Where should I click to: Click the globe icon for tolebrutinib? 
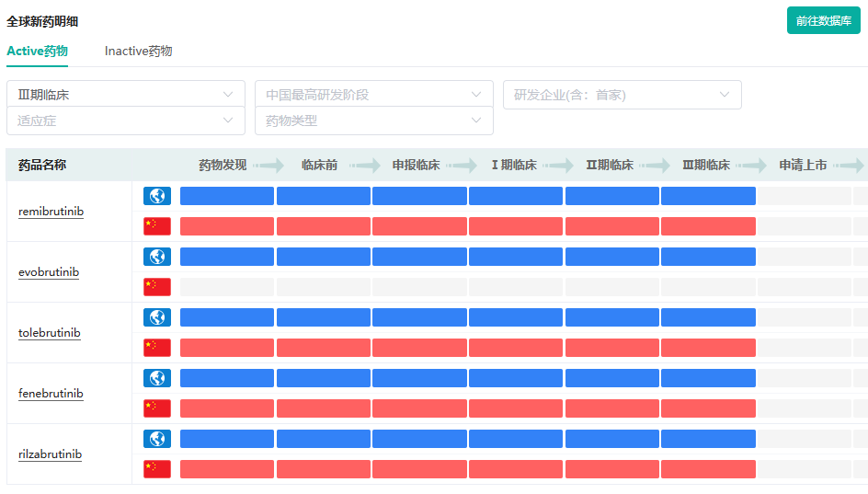click(157, 317)
